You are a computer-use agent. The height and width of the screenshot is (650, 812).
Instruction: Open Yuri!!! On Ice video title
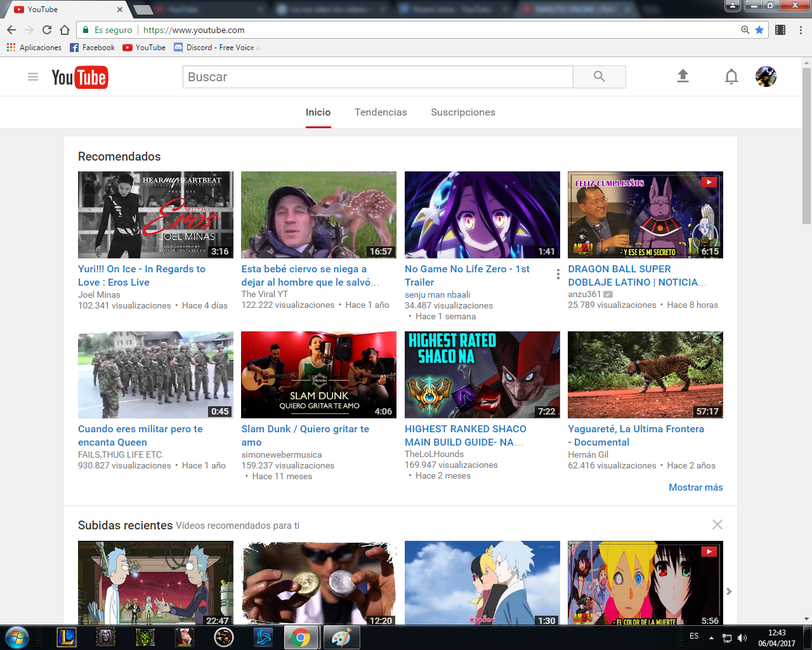[x=141, y=275]
